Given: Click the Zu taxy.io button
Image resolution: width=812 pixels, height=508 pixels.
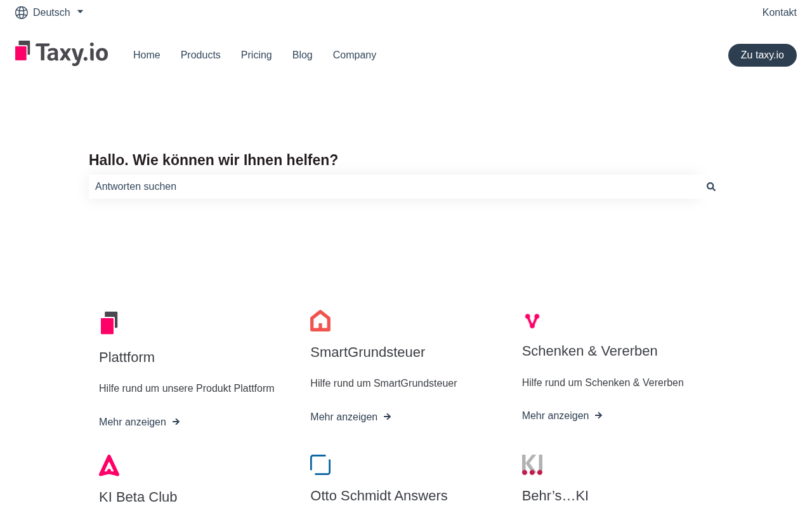Looking at the screenshot, I should tap(763, 55).
